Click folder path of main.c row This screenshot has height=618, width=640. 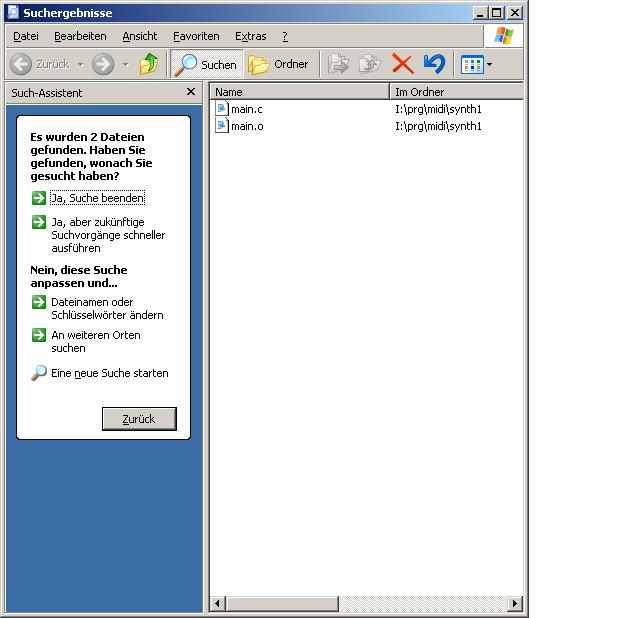coord(438,109)
